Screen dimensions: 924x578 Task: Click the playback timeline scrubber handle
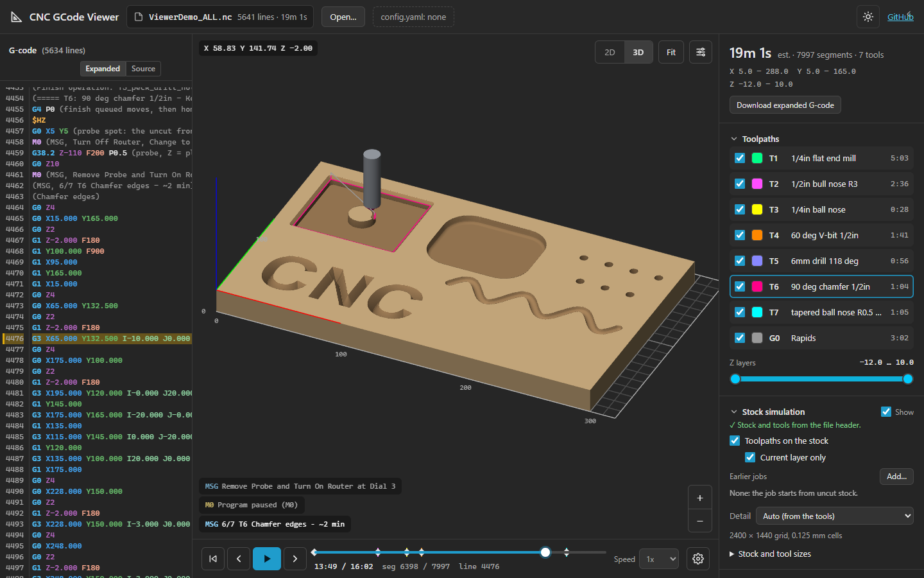click(545, 552)
